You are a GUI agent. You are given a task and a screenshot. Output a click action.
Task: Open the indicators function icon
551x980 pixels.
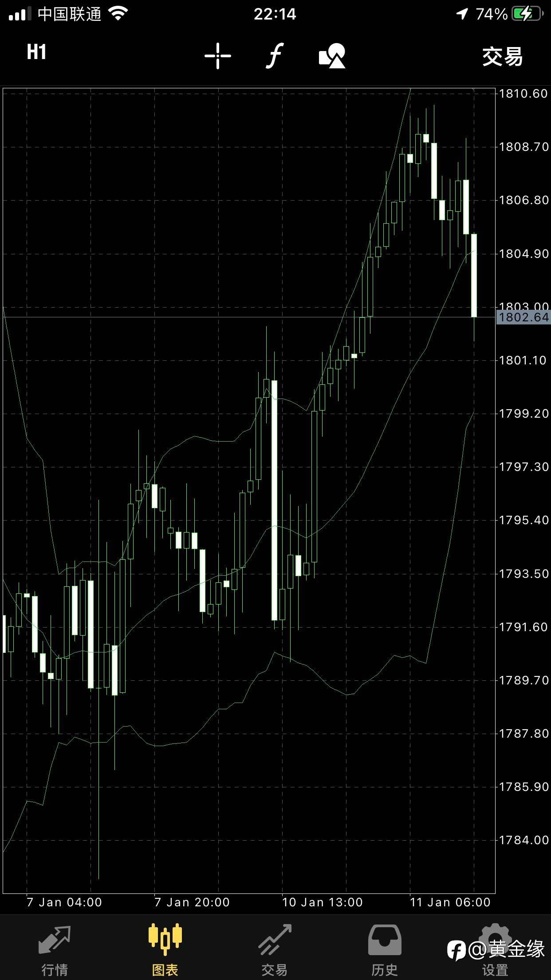pyautogui.click(x=275, y=56)
